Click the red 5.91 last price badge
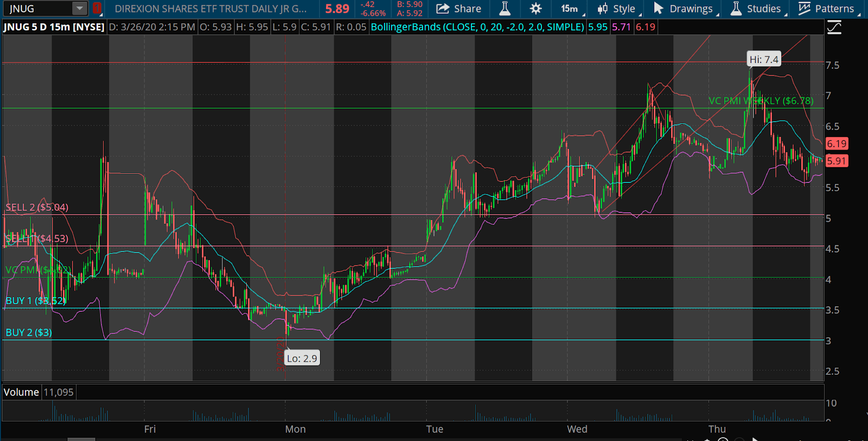Image resolution: width=868 pixels, height=441 pixels. [837, 161]
